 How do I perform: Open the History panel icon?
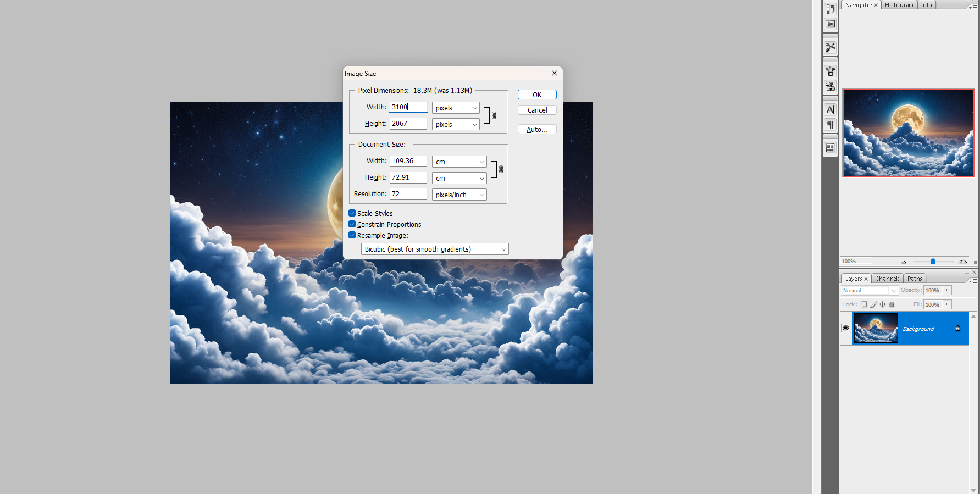pos(830,9)
